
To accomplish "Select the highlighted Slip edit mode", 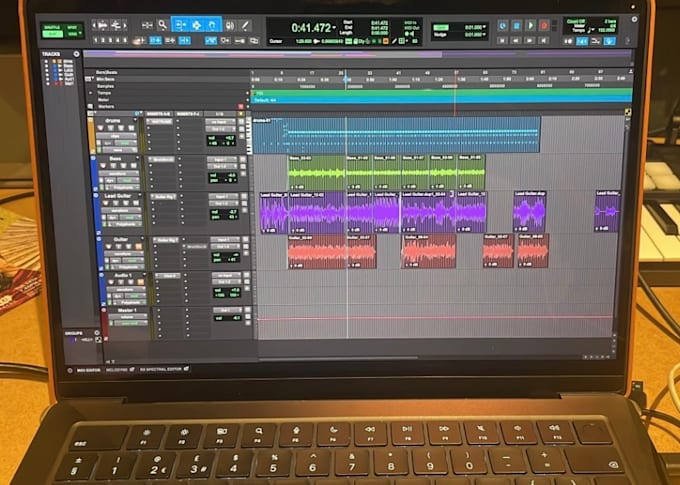I will point(52,34).
